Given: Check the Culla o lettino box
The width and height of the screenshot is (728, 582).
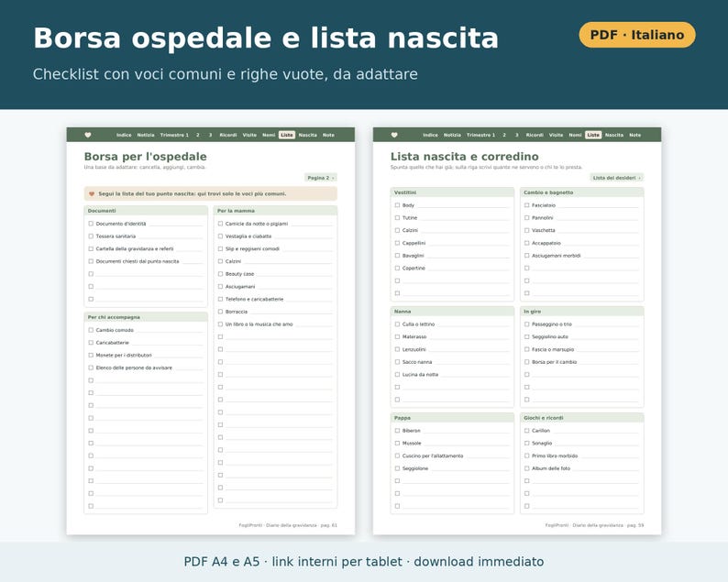Looking at the screenshot, I should 397,324.
